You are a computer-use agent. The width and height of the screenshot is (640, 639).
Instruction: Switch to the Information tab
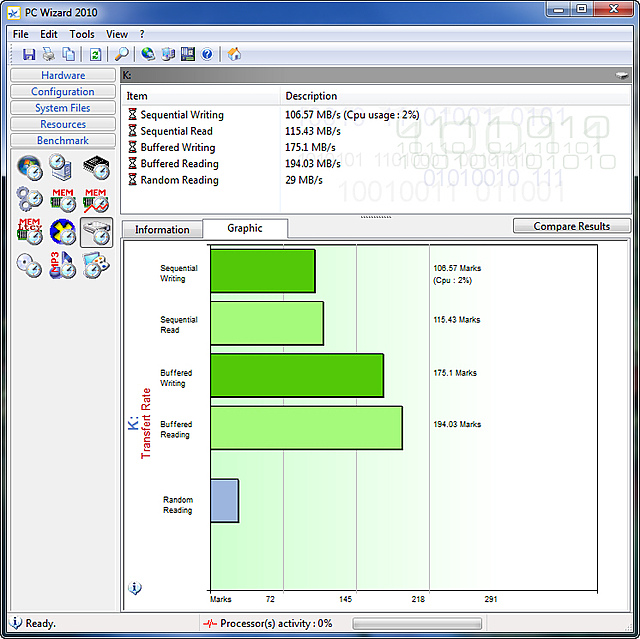pyautogui.click(x=162, y=230)
